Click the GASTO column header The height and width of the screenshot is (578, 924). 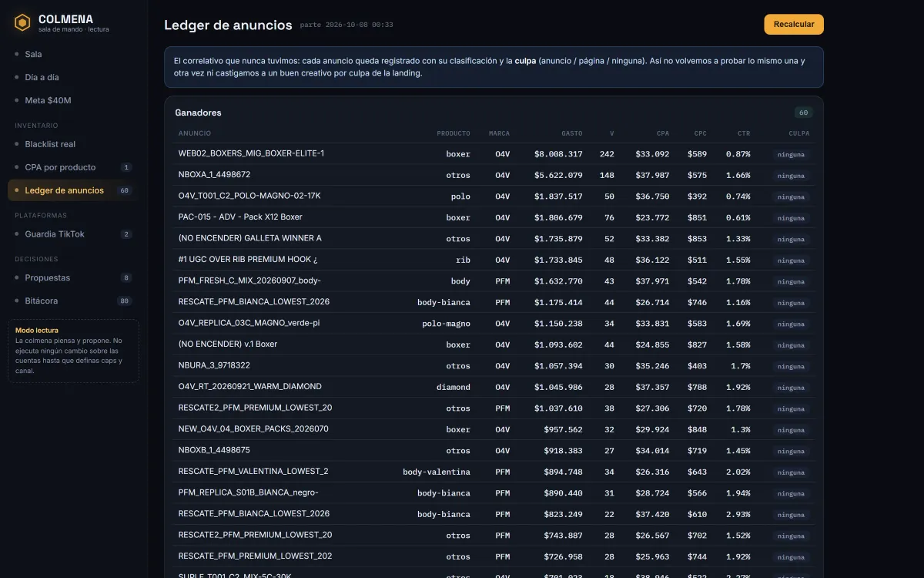pyautogui.click(x=572, y=133)
